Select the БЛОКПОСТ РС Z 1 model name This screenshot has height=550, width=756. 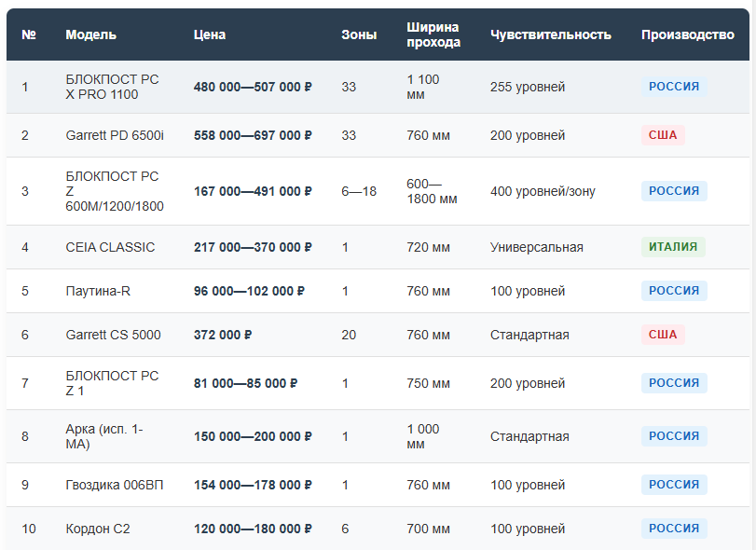(112, 383)
